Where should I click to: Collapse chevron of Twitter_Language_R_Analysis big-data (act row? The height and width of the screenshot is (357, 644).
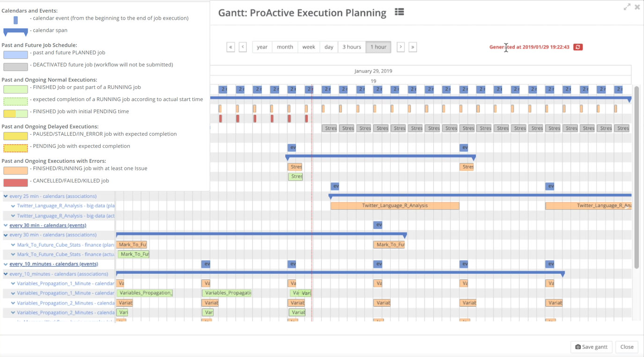pos(13,216)
